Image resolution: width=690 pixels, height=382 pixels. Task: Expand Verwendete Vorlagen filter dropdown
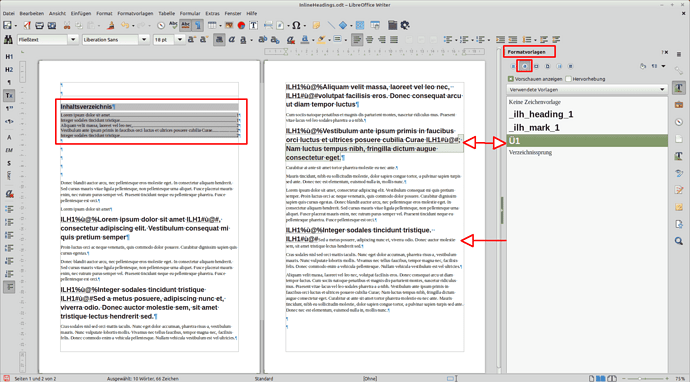pyautogui.click(x=662, y=89)
